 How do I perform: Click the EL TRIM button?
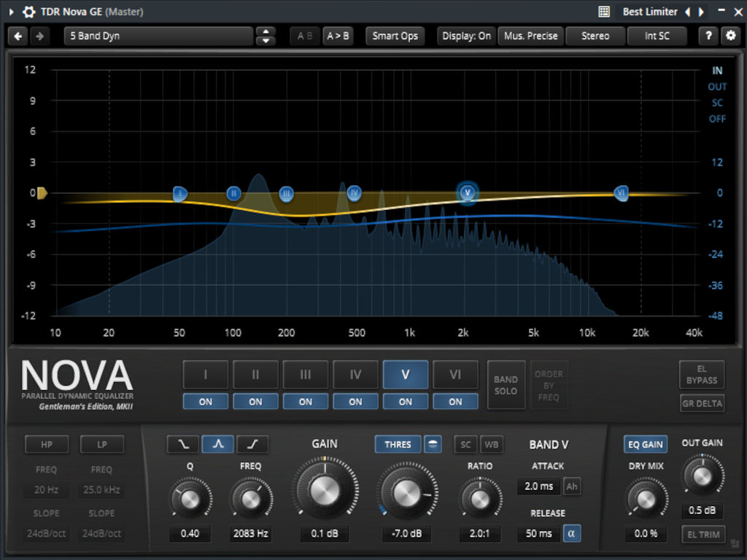click(703, 534)
